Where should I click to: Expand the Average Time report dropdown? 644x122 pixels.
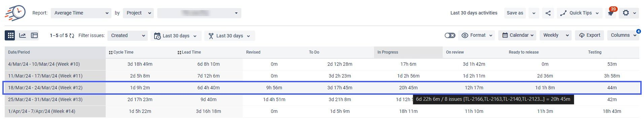pyautogui.click(x=81, y=13)
